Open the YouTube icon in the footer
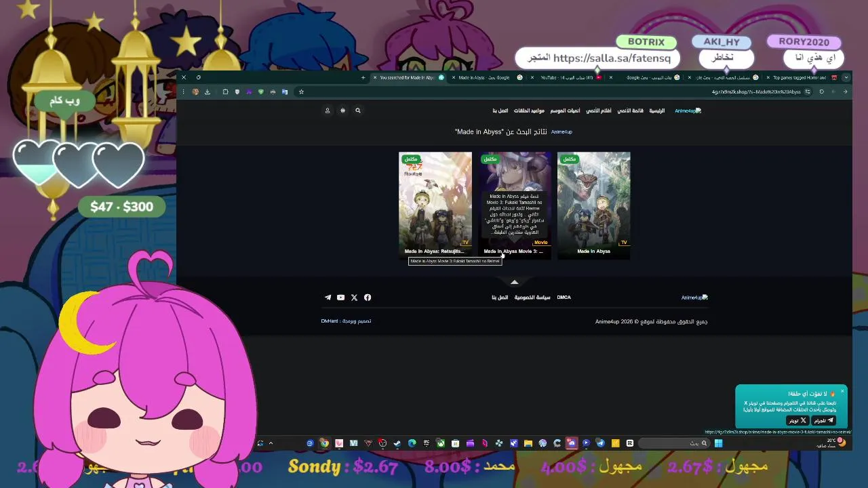Viewport: 868px width, 488px height. [340, 298]
